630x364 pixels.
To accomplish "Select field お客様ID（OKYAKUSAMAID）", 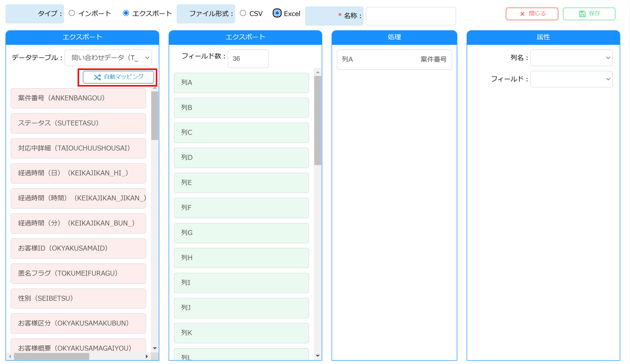I will click(78, 248).
